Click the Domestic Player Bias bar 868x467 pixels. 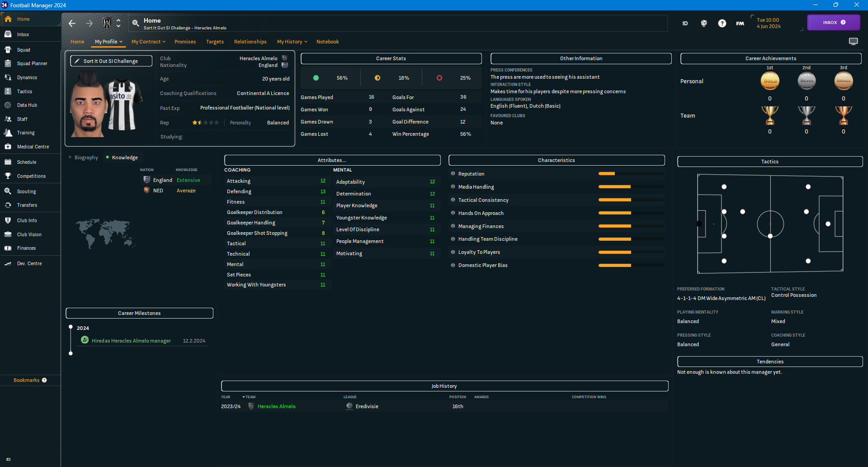631,266
